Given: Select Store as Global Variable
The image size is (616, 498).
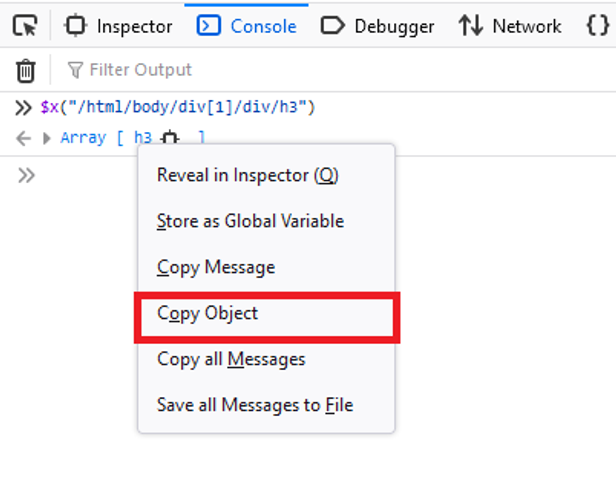Looking at the screenshot, I should click(x=250, y=221).
